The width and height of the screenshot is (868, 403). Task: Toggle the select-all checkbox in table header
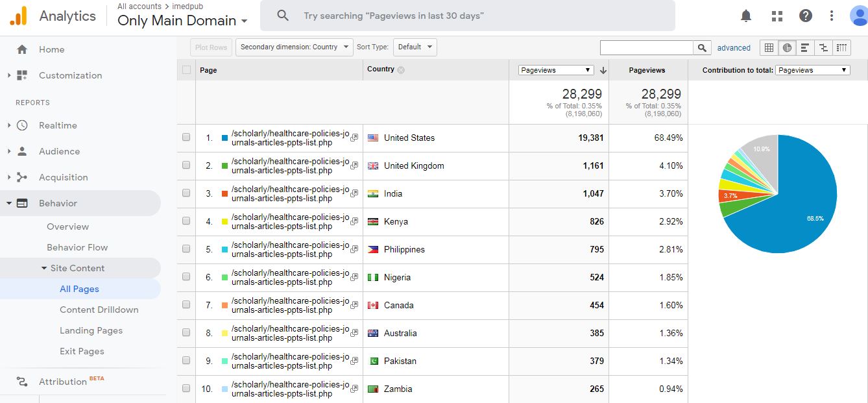coord(187,69)
